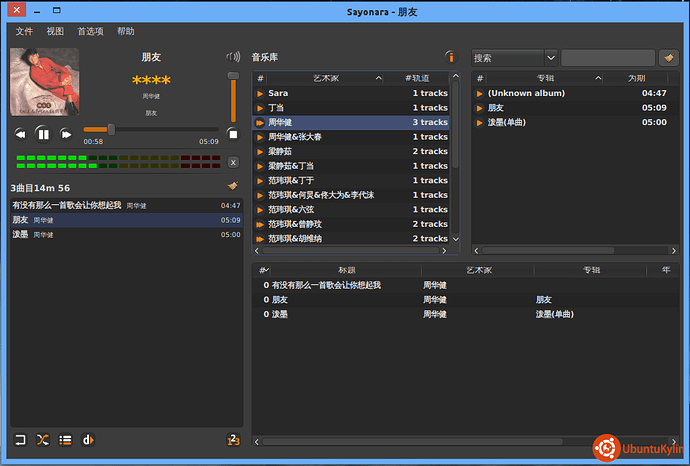
Task: Open the 搜索 mode dropdown
Action: (515, 58)
